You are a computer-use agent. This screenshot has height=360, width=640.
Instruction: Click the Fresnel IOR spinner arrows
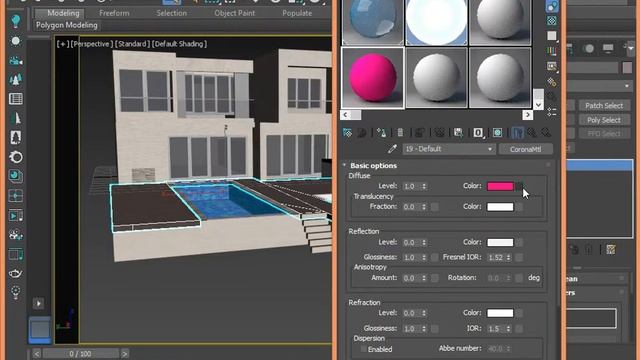click(509, 258)
